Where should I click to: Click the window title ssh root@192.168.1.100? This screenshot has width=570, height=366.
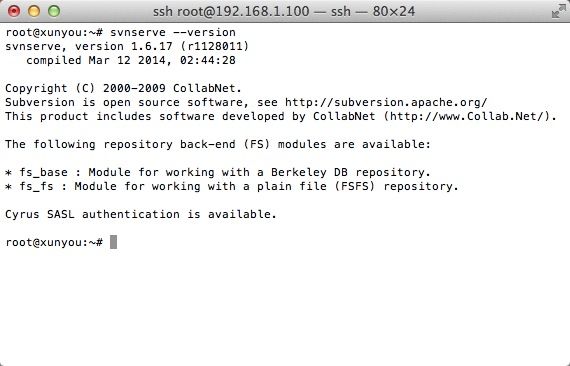click(x=231, y=11)
